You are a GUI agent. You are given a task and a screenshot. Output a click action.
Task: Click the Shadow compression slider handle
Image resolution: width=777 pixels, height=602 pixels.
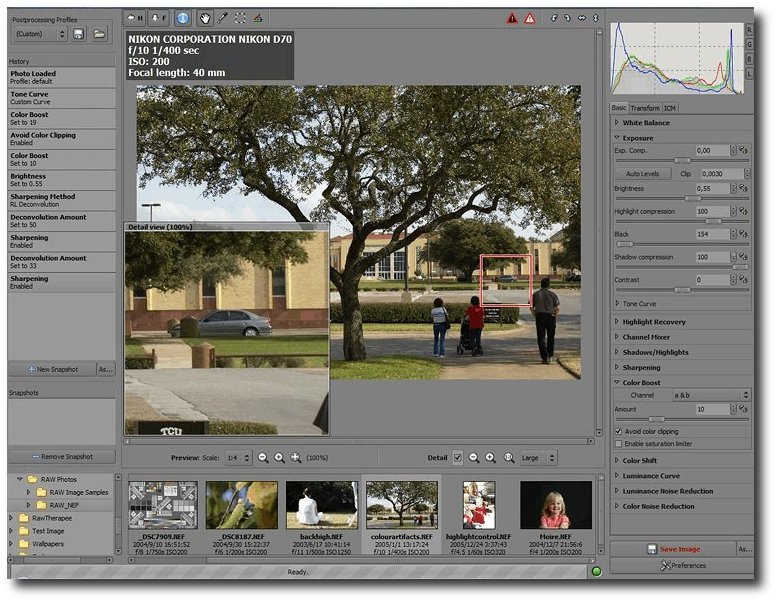click(740, 267)
